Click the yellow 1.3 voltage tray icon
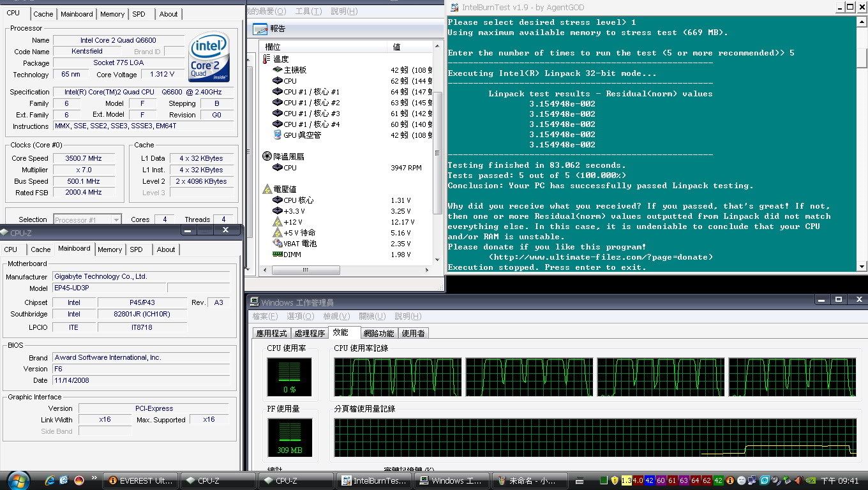Screen dimensions: 868x490 point(626,480)
